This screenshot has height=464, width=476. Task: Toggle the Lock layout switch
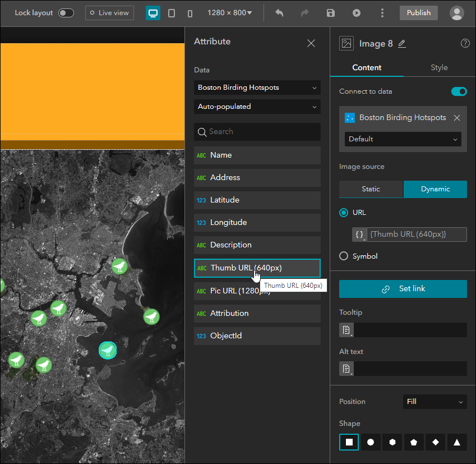tap(66, 13)
